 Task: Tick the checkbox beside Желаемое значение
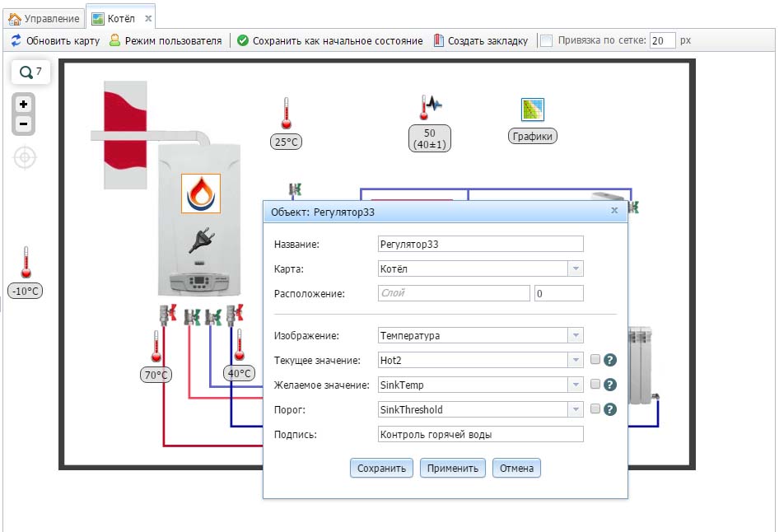(595, 384)
